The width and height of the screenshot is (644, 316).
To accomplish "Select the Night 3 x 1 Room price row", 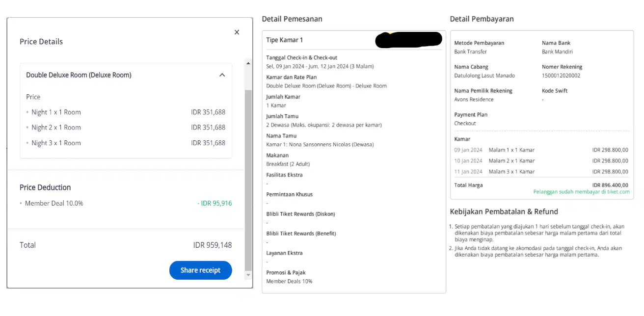I will pos(126,143).
